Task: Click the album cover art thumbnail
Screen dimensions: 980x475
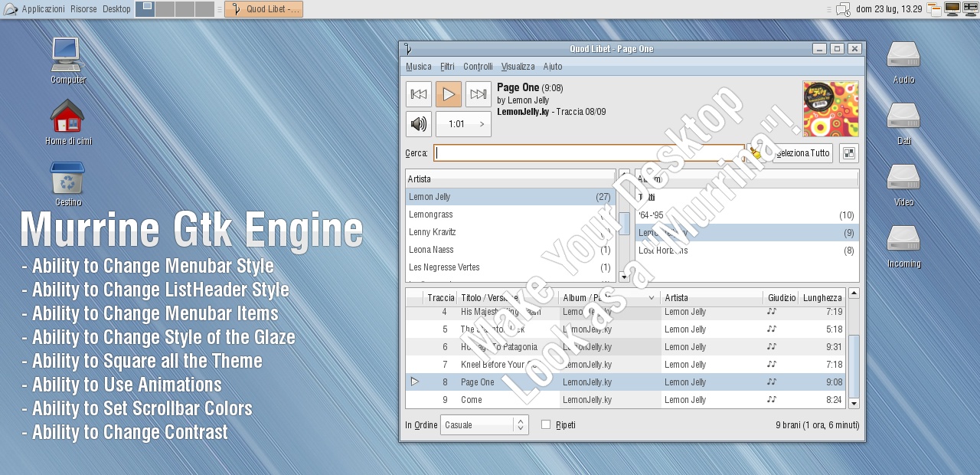Action: [831, 109]
